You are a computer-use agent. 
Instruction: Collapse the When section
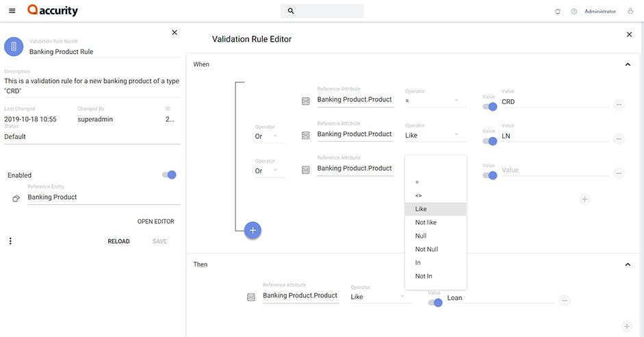pyautogui.click(x=628, y=64)
